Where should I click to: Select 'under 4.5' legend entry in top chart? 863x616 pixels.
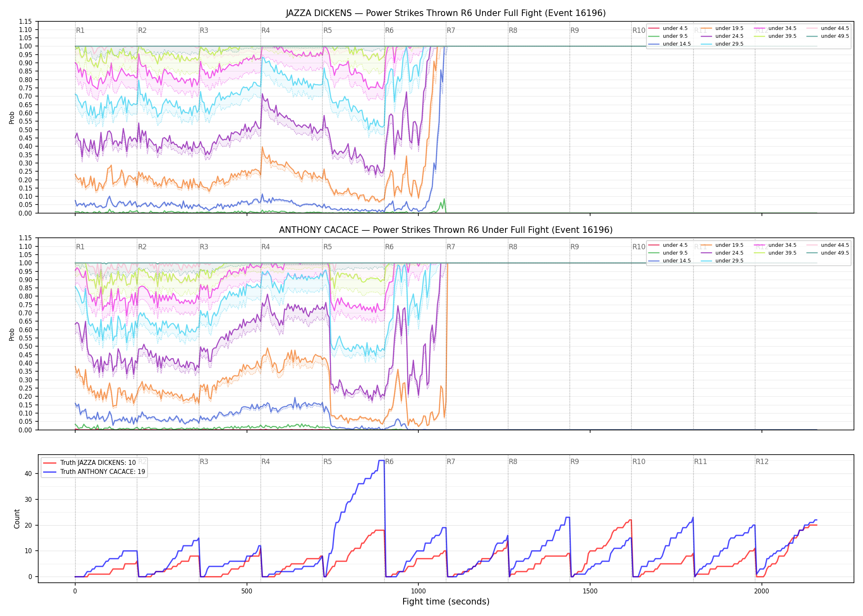pyautogui.click(x=668, y=28)
